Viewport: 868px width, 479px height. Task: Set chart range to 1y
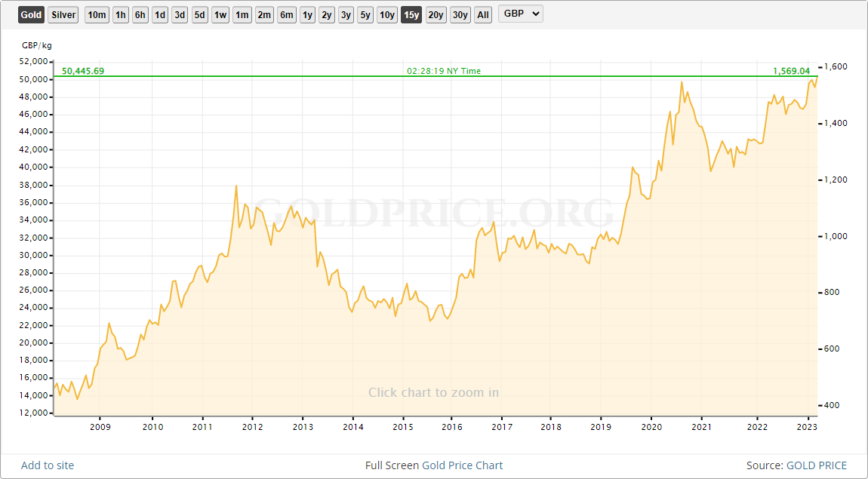click(x=307, y=15)
